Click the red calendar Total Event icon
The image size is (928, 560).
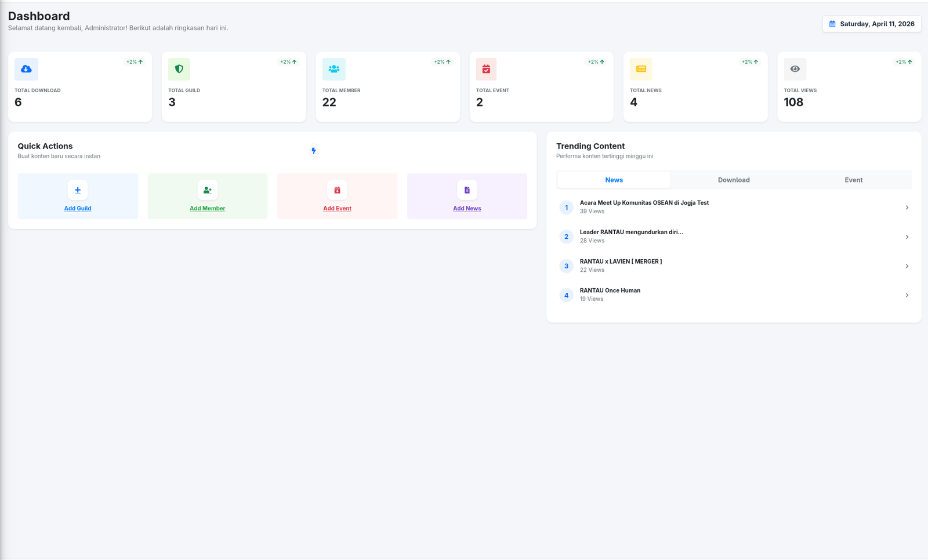[x=486, y=69]
